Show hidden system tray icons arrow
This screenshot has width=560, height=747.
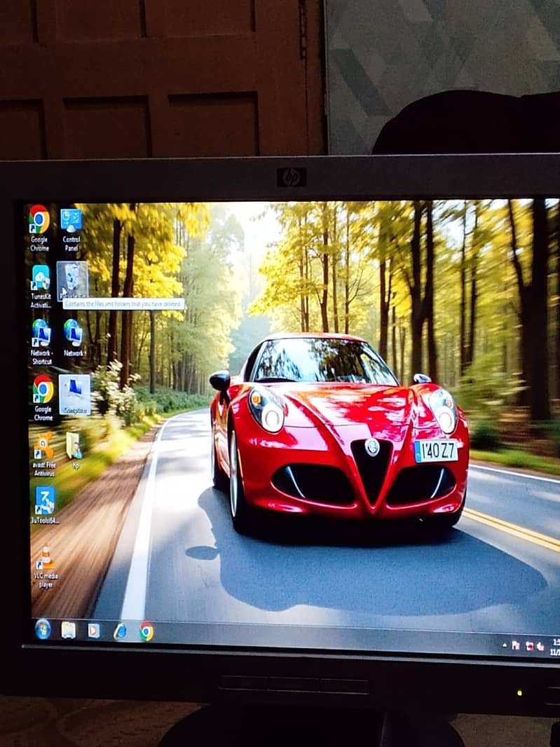click(x=505, y=645)
